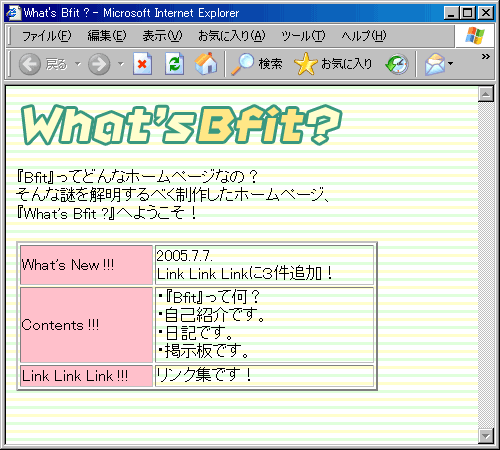Go back with the 戻る arrow button
The height and width of the screenshot is (450, 500).
(43, 63)
